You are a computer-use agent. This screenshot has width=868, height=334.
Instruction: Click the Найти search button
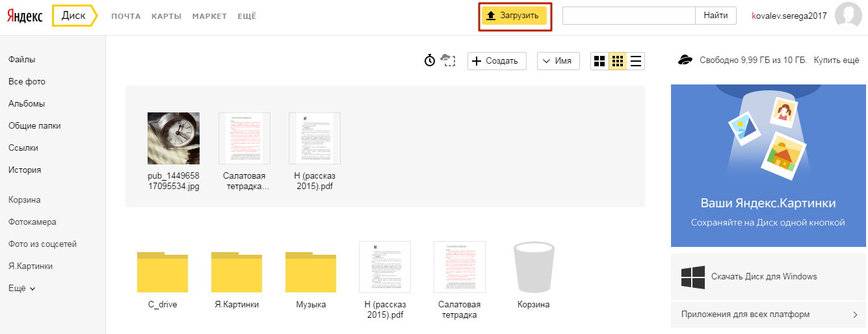(x=716, y=16)
